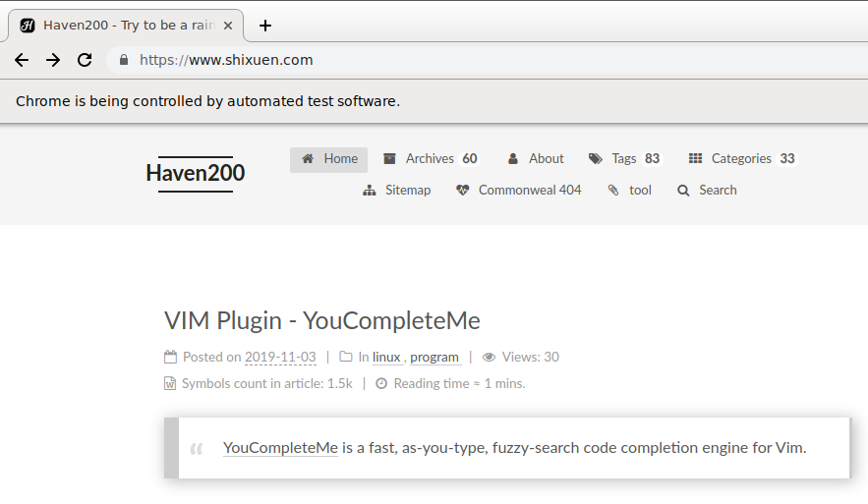Open the VIM Plugin - YouCompleteMe article
Screen dimensions: 868x504
point(321,320)
